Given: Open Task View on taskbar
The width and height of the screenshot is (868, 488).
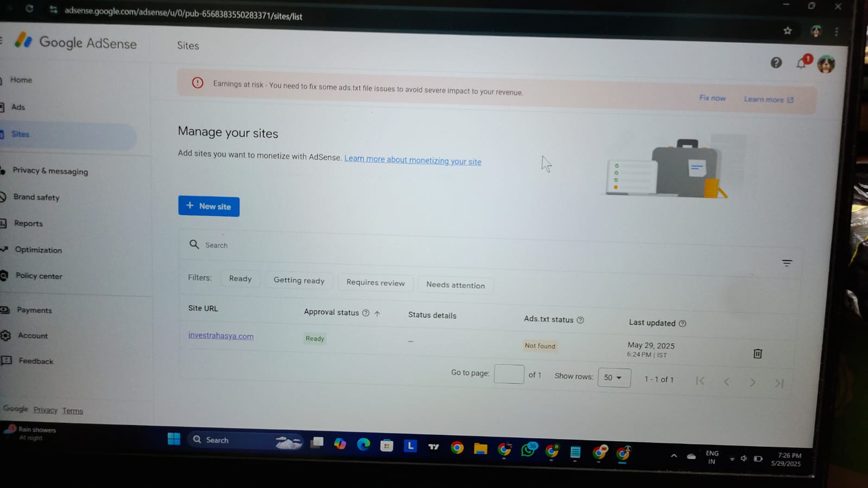Looking at the screenshot, I should tap(316, 443).
